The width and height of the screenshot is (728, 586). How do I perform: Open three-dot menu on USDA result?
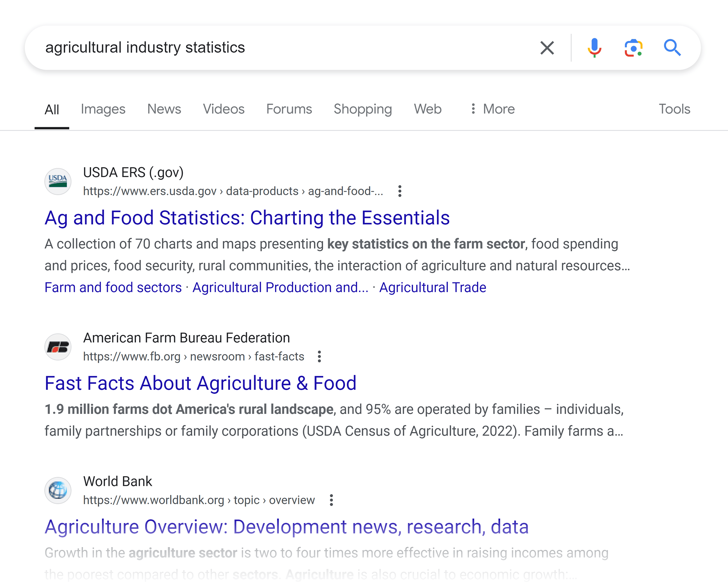point(400,191)
